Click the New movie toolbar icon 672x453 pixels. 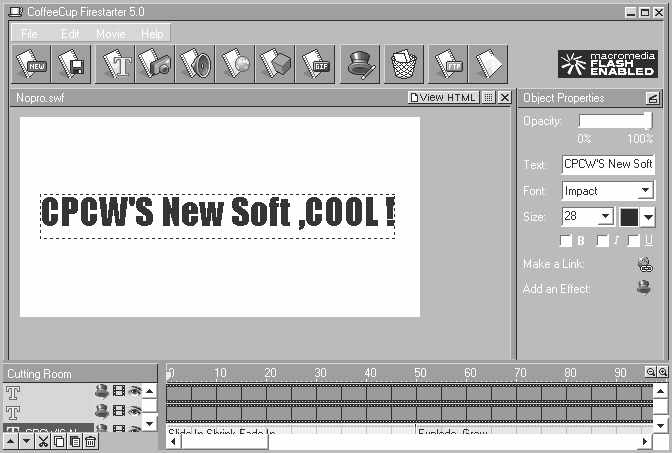[32, 64]
